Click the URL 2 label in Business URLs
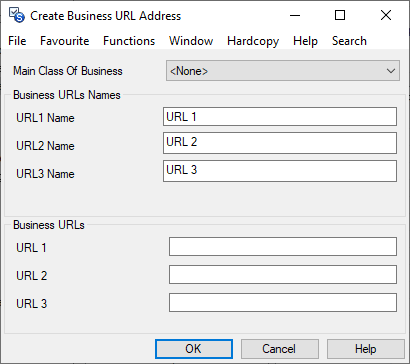Viewport: 410px width, 364px height. pos(32,276)
